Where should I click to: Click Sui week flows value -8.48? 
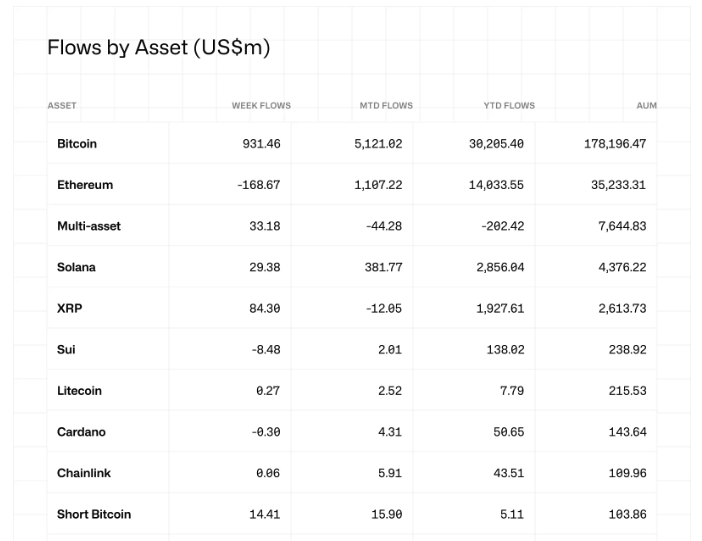(x=266, y=350)
